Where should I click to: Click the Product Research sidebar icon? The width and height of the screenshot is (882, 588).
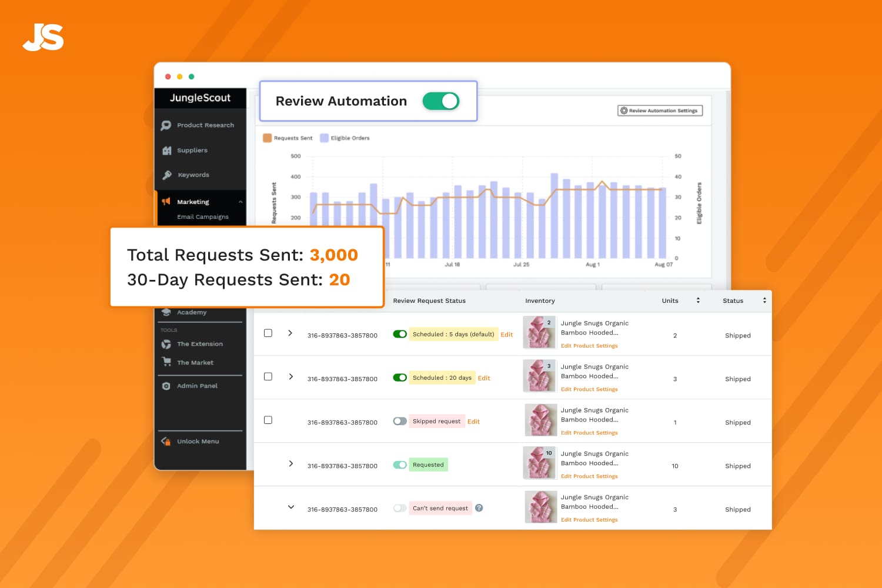click(166, 125)
